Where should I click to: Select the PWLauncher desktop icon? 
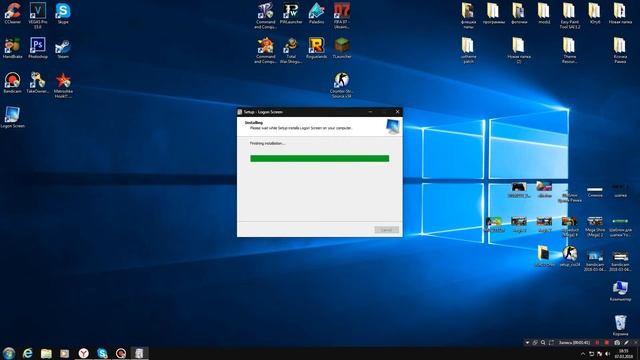(291, 13)
